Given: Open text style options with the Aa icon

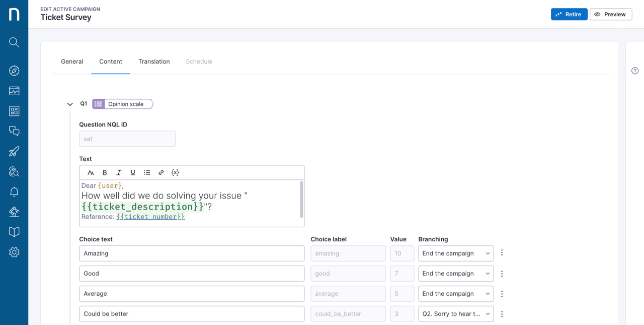Looking at the screenshot, I should point(91,172).
